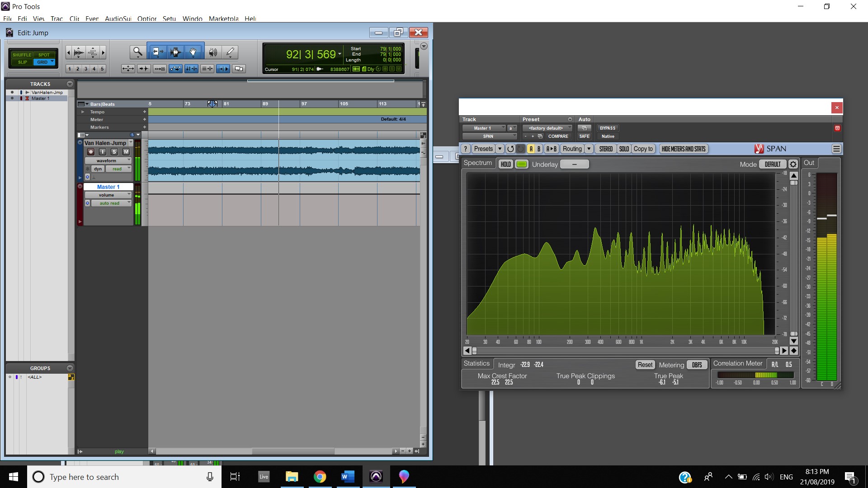This screenshot has width=868, height=488.
Task: Open SPAN spectrum mode settings gear
Action: click(x=793, y=164)
